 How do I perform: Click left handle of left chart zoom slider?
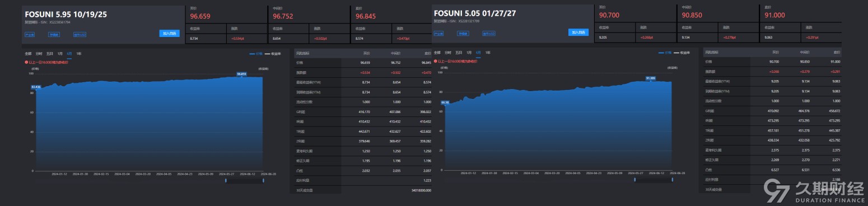tap(226, 180)
